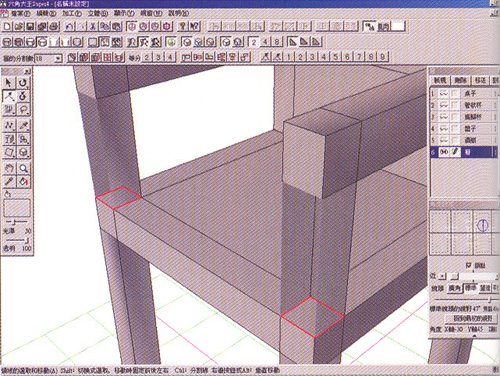Click the 廣角 view button

(x=455, y=288)
